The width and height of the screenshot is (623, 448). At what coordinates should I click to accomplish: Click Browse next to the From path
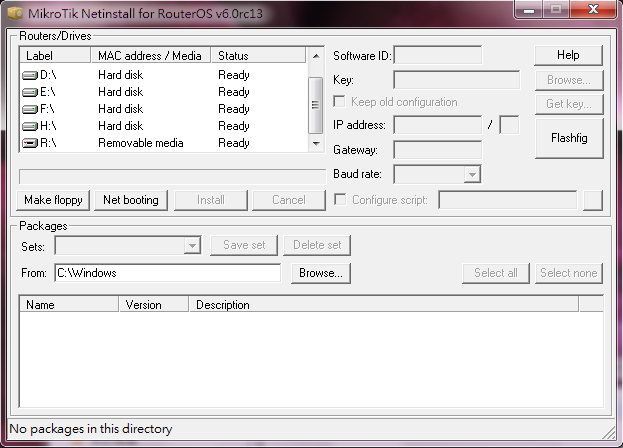pyautogui.click(x=321, y=273)
